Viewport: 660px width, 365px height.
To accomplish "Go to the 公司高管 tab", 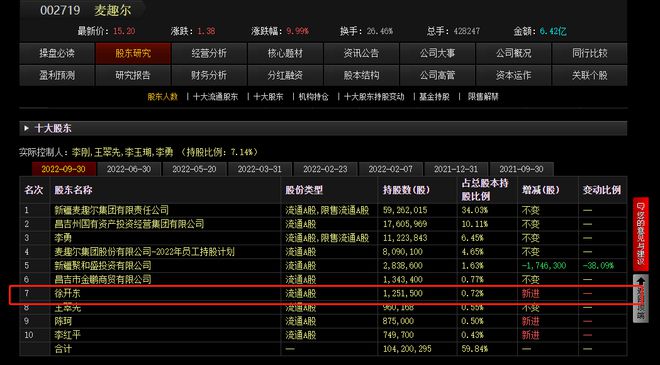I will [437, 75].
